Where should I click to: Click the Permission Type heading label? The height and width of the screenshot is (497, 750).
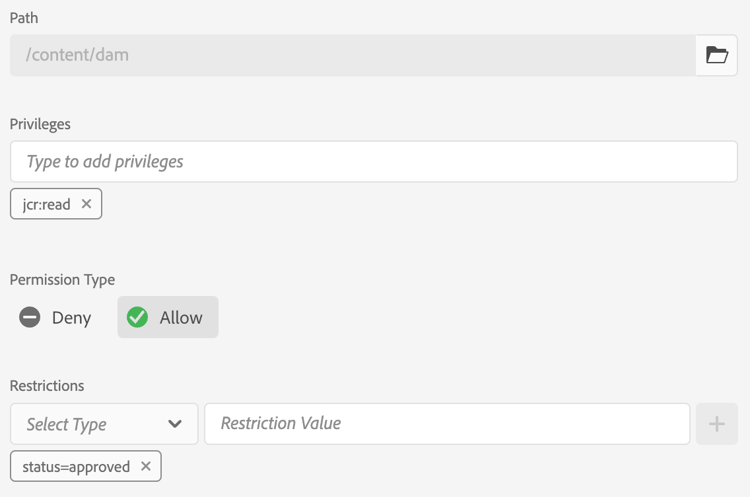[x=62, y=279]
